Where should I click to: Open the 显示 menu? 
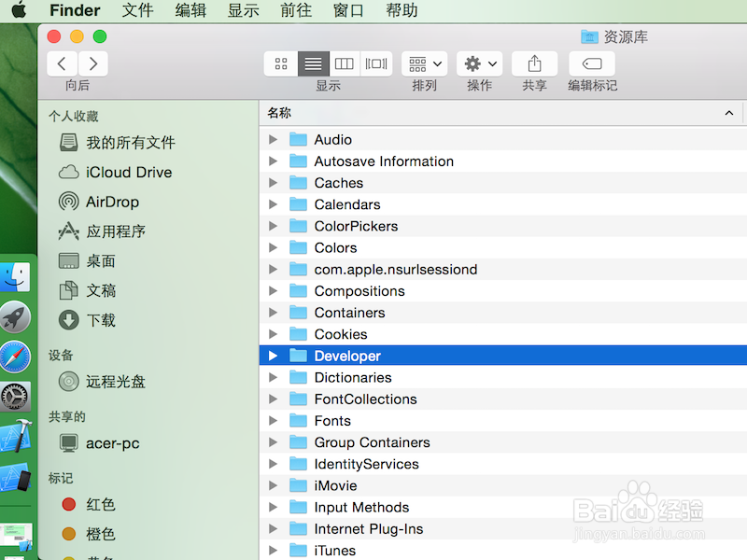click(244, 11)
